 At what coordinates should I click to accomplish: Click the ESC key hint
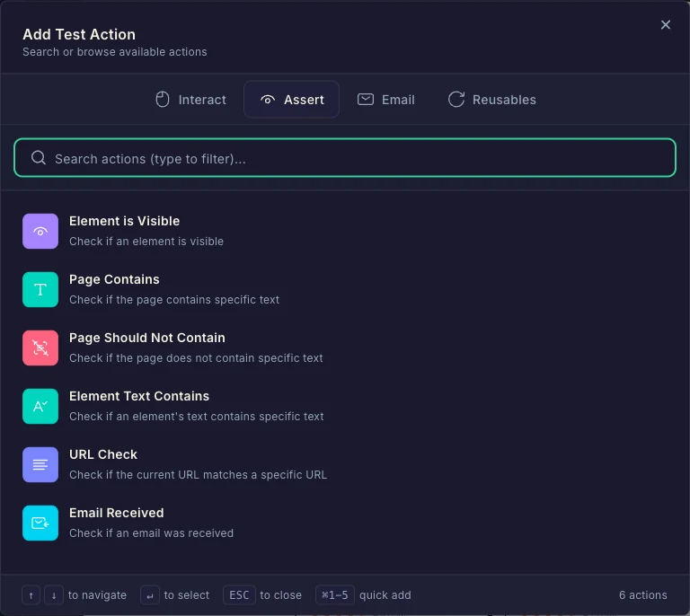coord(239,595)
